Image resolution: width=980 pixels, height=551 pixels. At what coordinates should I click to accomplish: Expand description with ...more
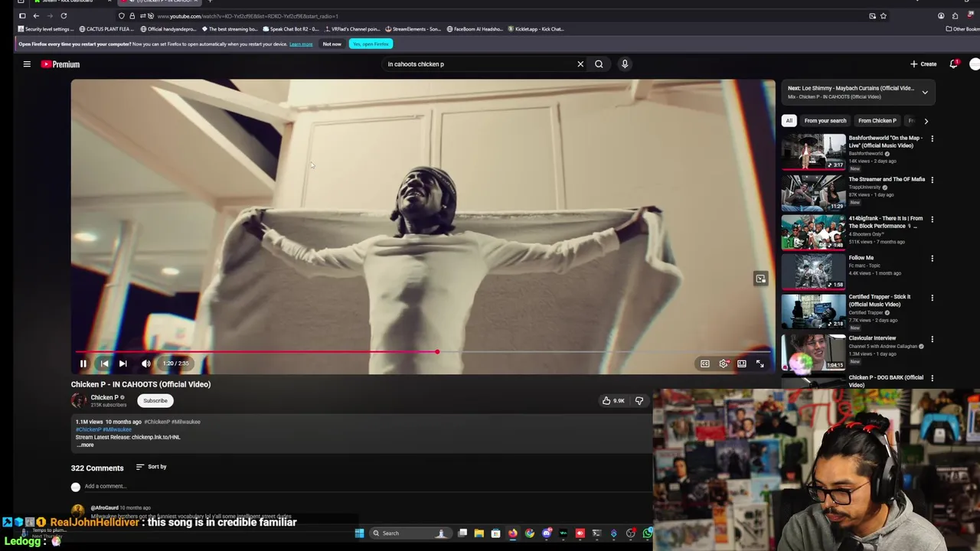point(85,445)
